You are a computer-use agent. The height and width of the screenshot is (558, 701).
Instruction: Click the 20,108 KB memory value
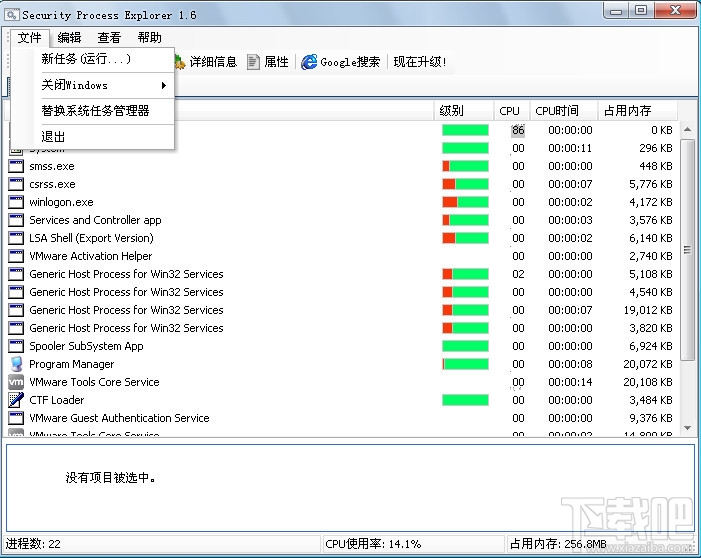(648, 382)
